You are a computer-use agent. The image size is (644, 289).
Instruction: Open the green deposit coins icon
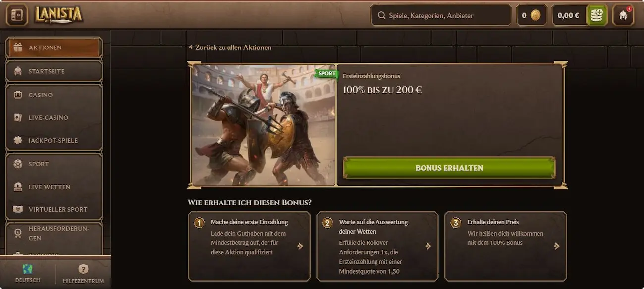point(597,15)
